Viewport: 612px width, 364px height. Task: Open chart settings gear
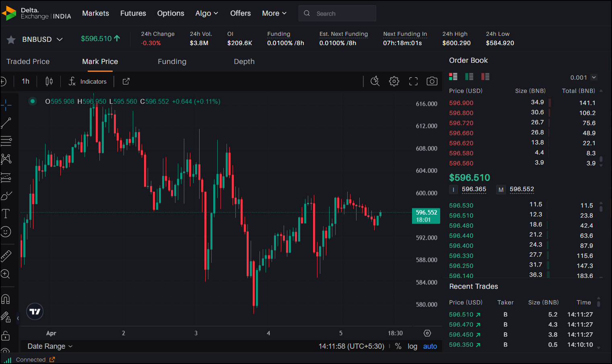(394, 81)
